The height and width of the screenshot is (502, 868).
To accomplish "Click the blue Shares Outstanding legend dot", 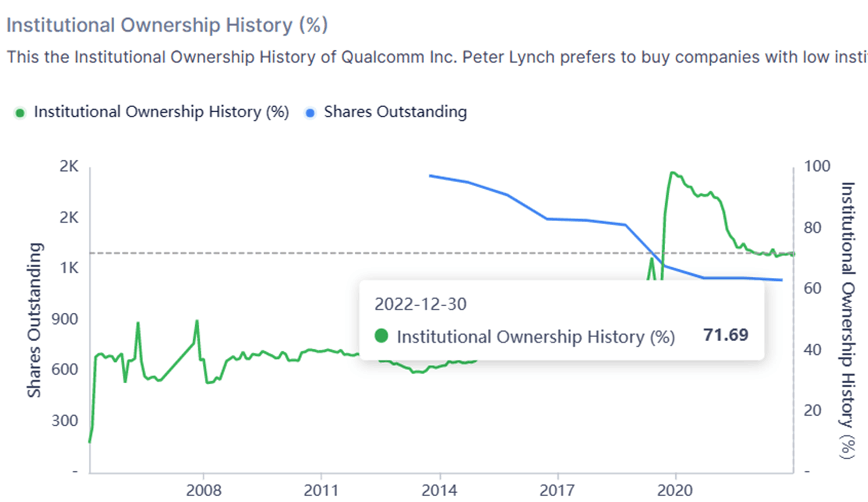I will point(310,112).
